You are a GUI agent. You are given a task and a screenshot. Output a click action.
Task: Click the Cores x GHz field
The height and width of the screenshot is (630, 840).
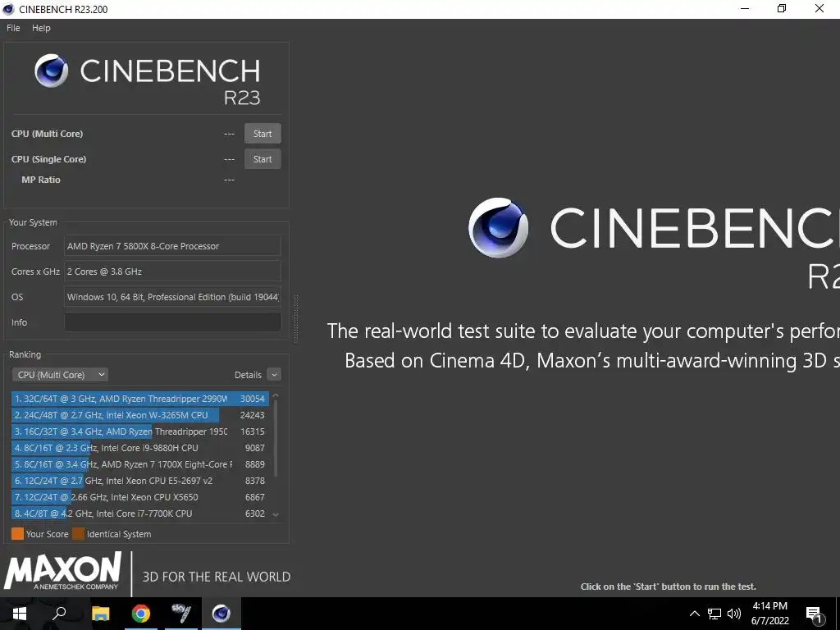point(172,272)
